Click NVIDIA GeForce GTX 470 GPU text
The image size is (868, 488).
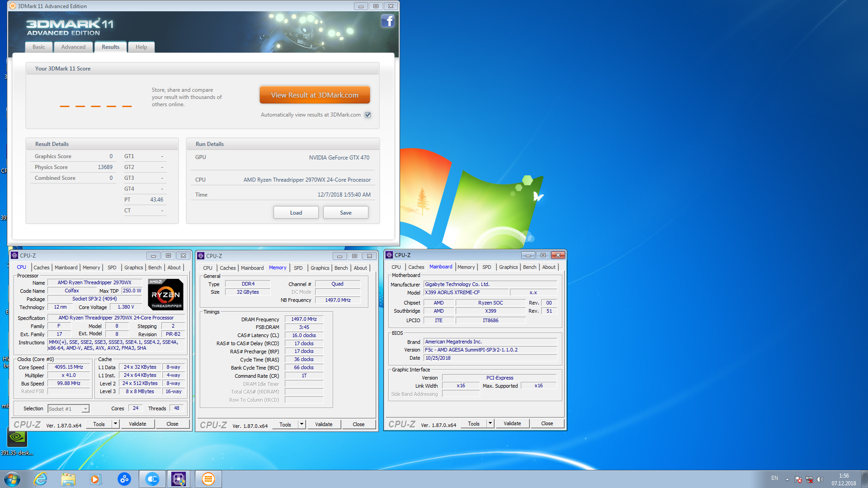pyautogui.click(x=339, y=158)
